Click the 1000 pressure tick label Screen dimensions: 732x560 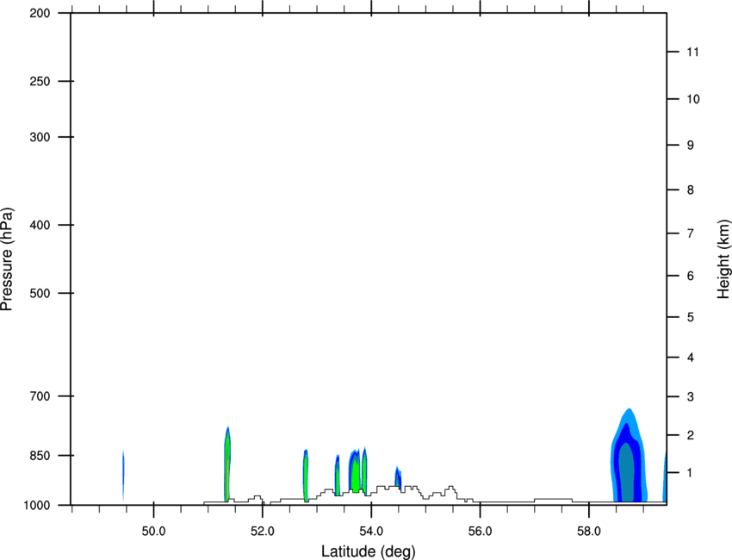pyautogui.click(x=36, y=505)
